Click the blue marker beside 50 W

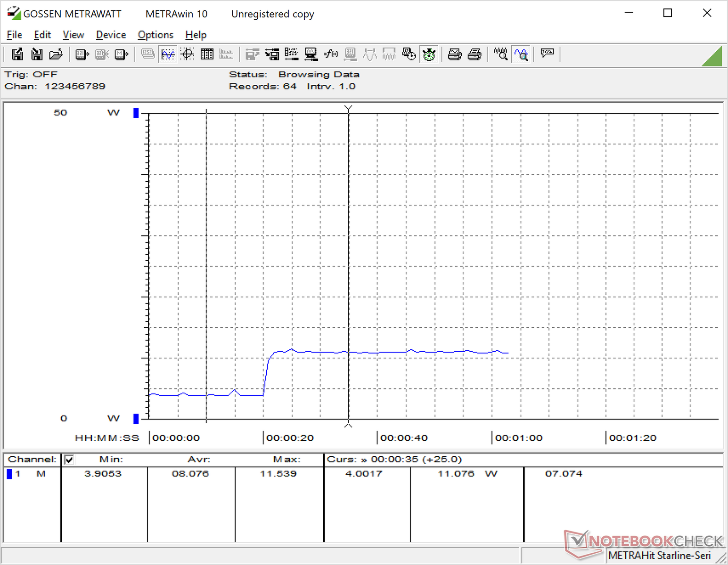coord(136,113)
